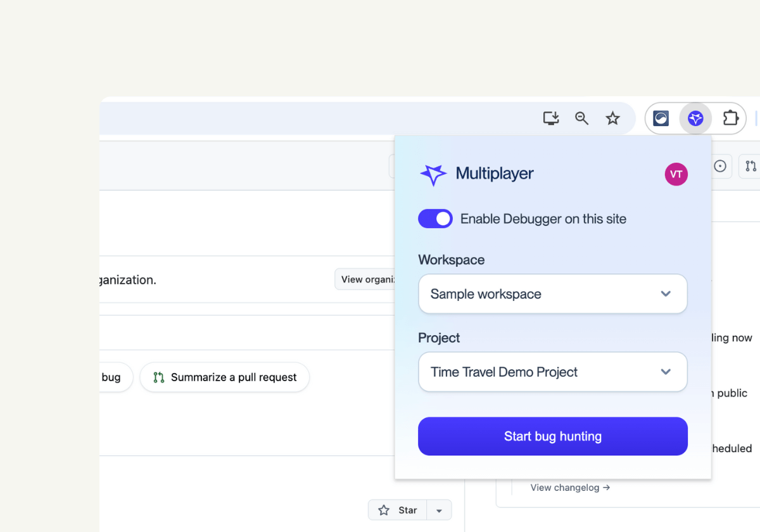Image resolution: width=760 pixels, height=532 pixels.
Task: Click the zoom magnifier icon in the address bar
Action: tap(581, 118)
